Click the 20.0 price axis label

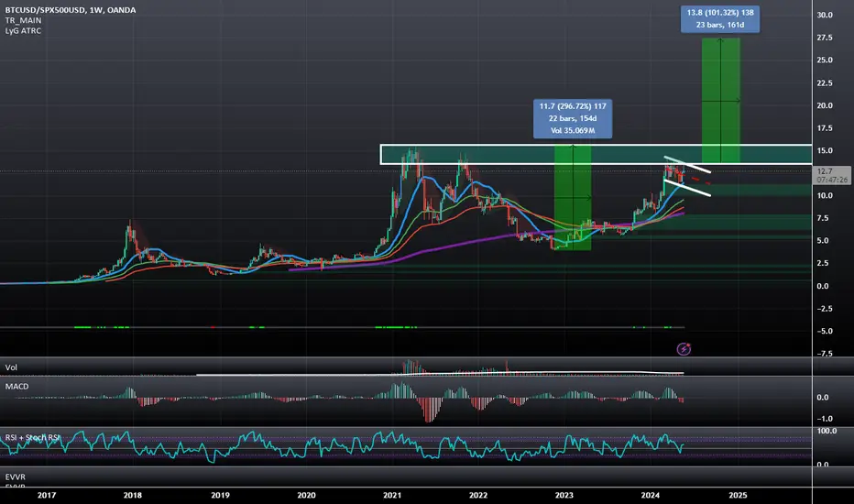(825, 105)
